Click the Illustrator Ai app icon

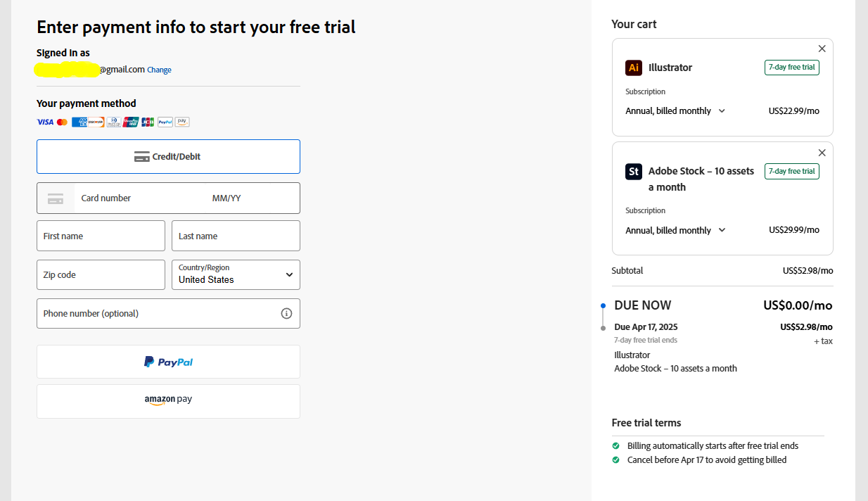tap(634, 68)
